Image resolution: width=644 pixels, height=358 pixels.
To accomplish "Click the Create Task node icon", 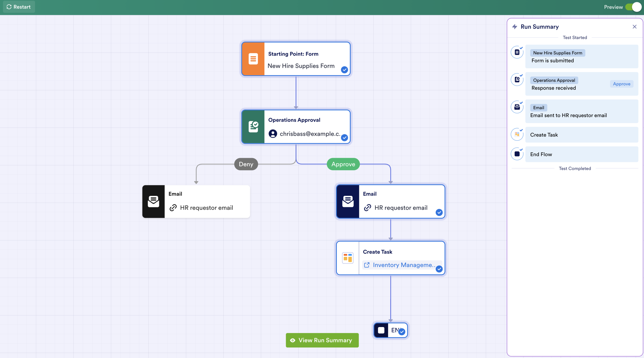I will pyautogui.click(x=347, y=258).
